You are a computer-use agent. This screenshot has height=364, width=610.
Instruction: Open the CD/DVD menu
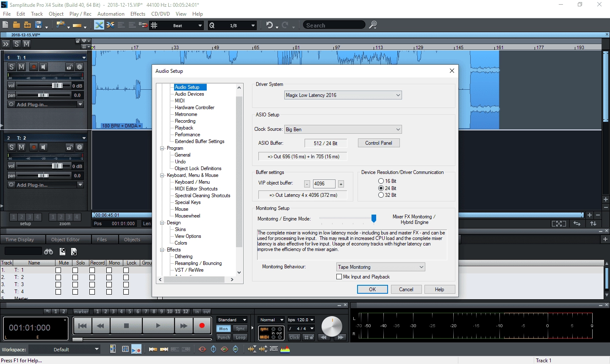click(161, 14)
